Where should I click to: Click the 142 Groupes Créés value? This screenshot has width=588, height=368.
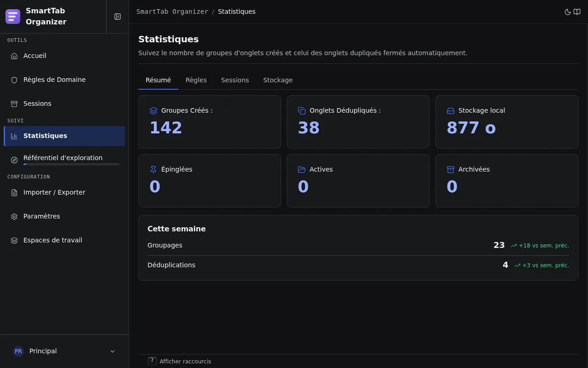point(166,128)
